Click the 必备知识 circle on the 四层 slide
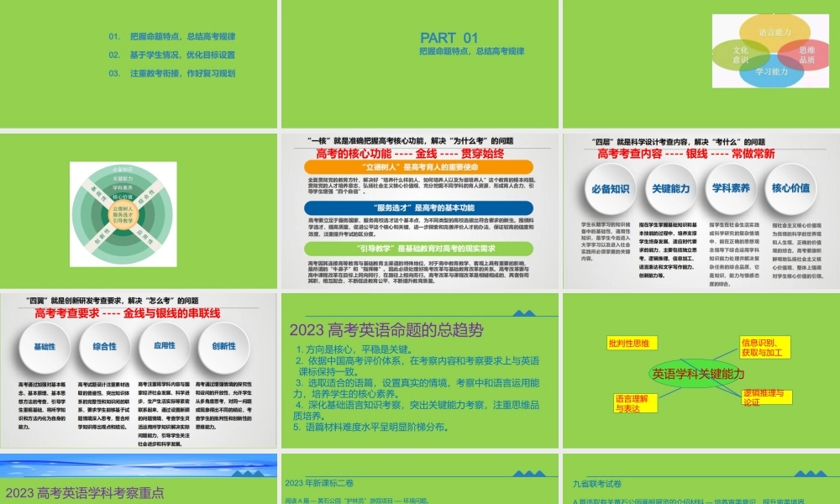The image size is (840, 504). tap(610, 189)
